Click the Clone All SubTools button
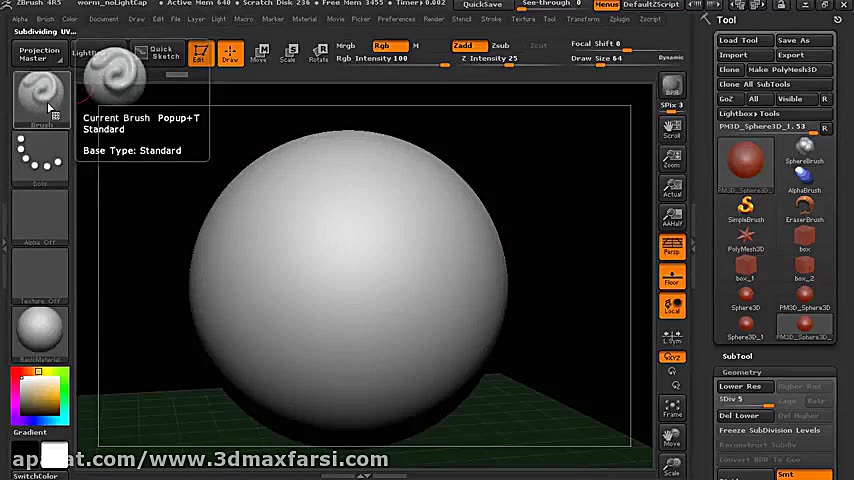The image size is (854, 480). [774, 84]
